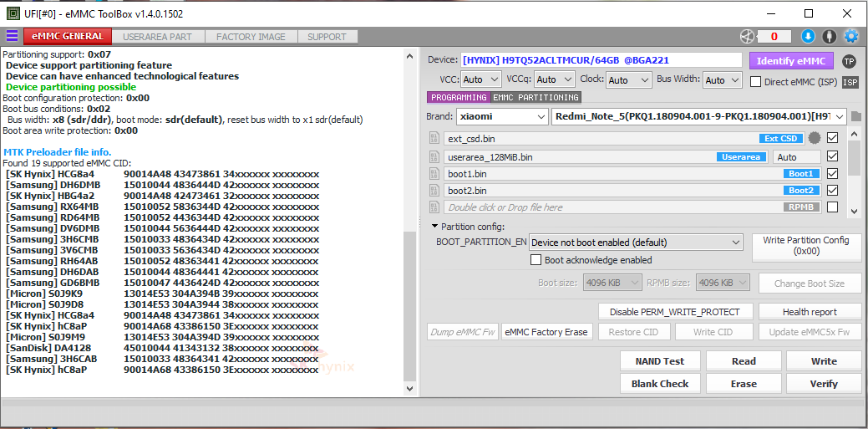
Task: Open the disabled RPMB size dropdown
Action: [723, 283]
